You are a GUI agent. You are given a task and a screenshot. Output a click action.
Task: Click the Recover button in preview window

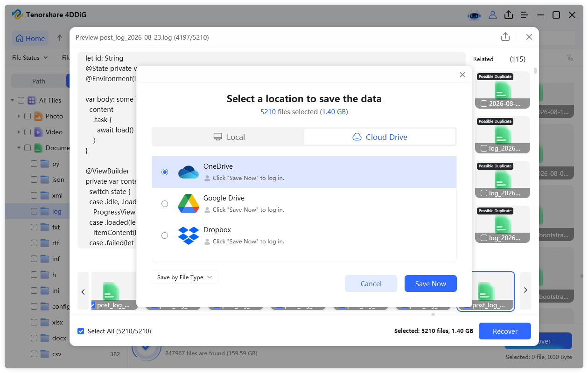tap(505, 331)
